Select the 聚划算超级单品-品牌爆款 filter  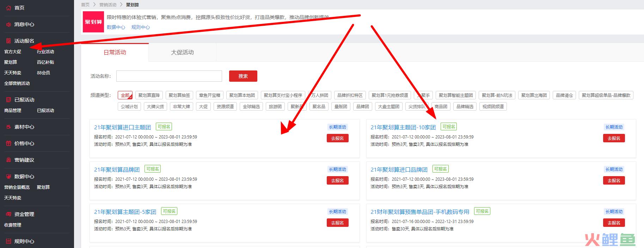(x=606, y=95)
